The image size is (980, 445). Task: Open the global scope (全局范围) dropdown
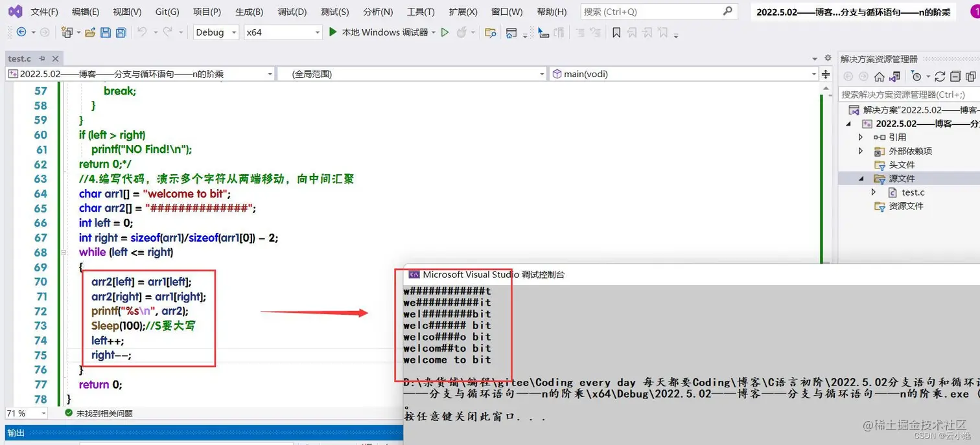point(413,74)
